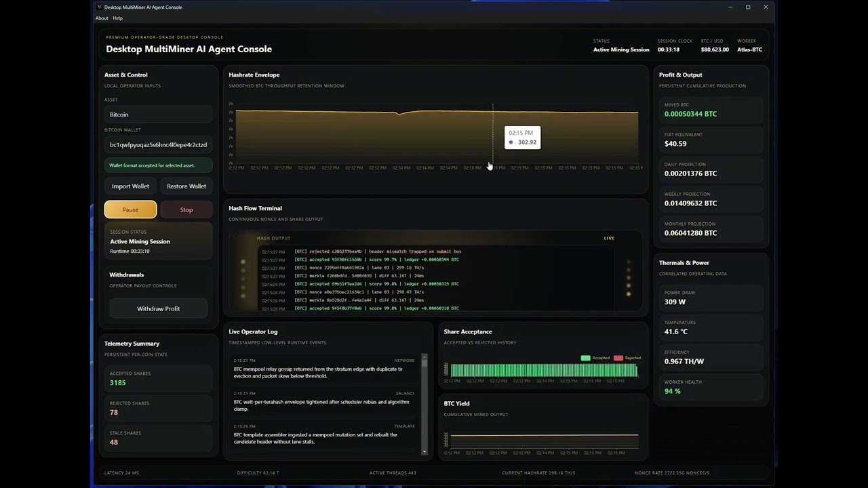Open the Help menu
Screen dimensions: 868x488
118,18
